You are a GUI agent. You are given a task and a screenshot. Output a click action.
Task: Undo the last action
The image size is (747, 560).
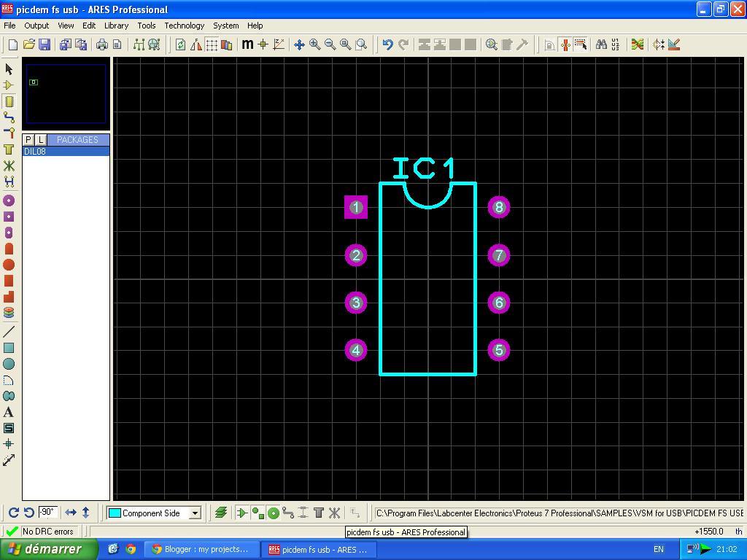[388, 44]
